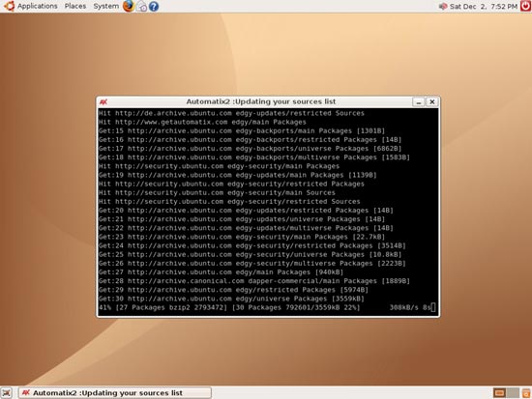Switch to the first workspace
The height and width of the screenshot is (399, 532).
[x=499, y=393]
